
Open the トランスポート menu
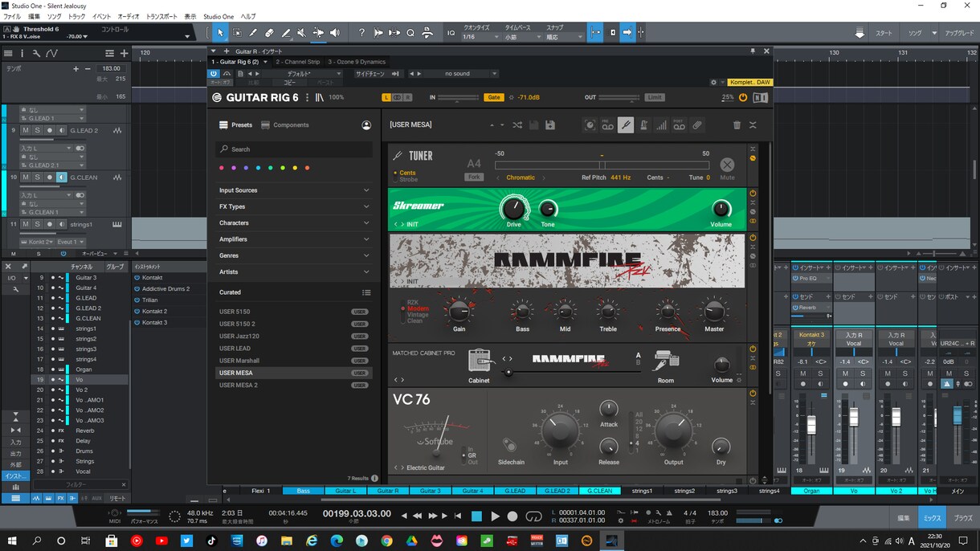tap(162, 16)
